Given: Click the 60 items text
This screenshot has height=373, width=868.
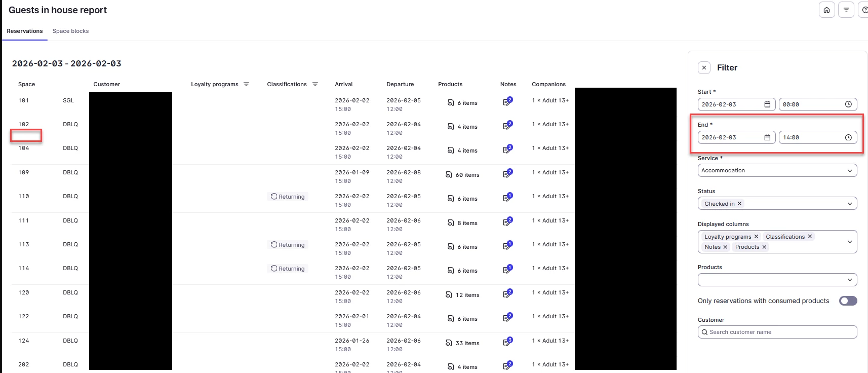Looking at the screenshot, I should pos(467,175).
